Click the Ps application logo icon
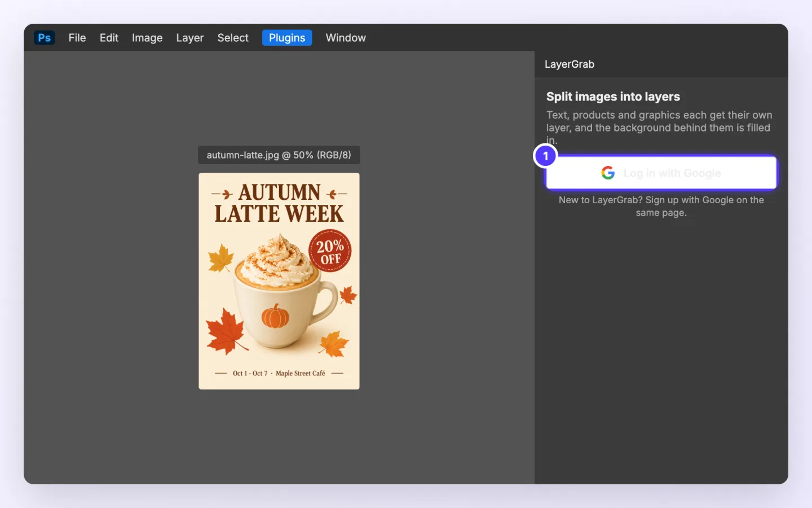812x508 pixels. (x=44, y=38)
